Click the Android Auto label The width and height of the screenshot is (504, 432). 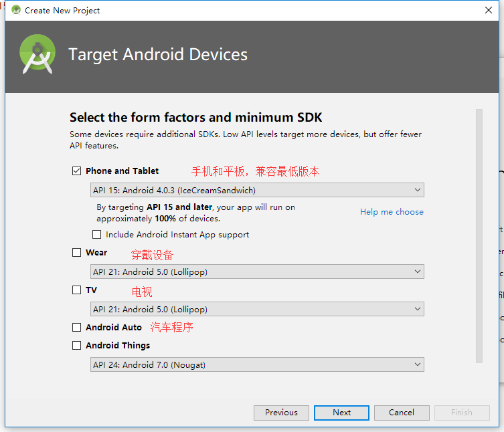[x=114, y=327]
